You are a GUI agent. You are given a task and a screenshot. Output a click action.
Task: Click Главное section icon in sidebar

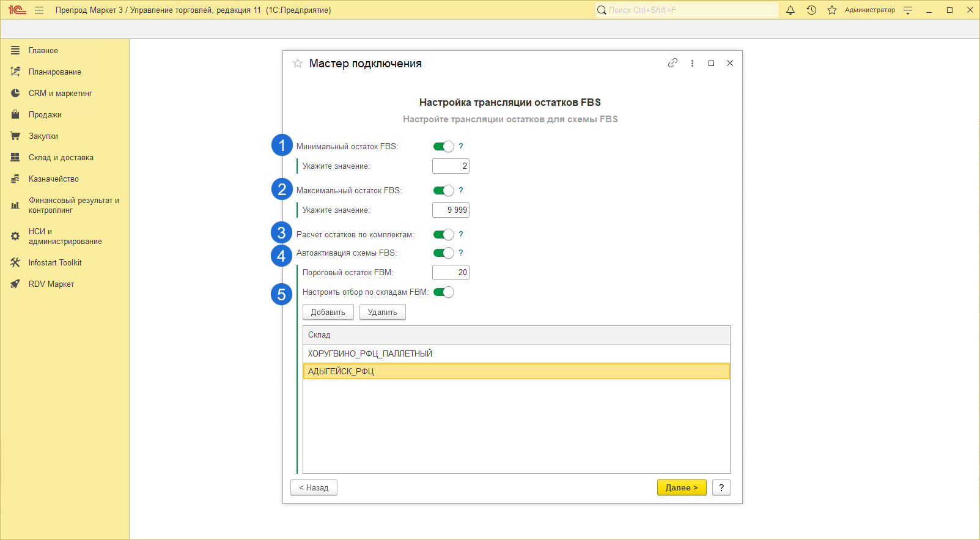pos(15,50)
